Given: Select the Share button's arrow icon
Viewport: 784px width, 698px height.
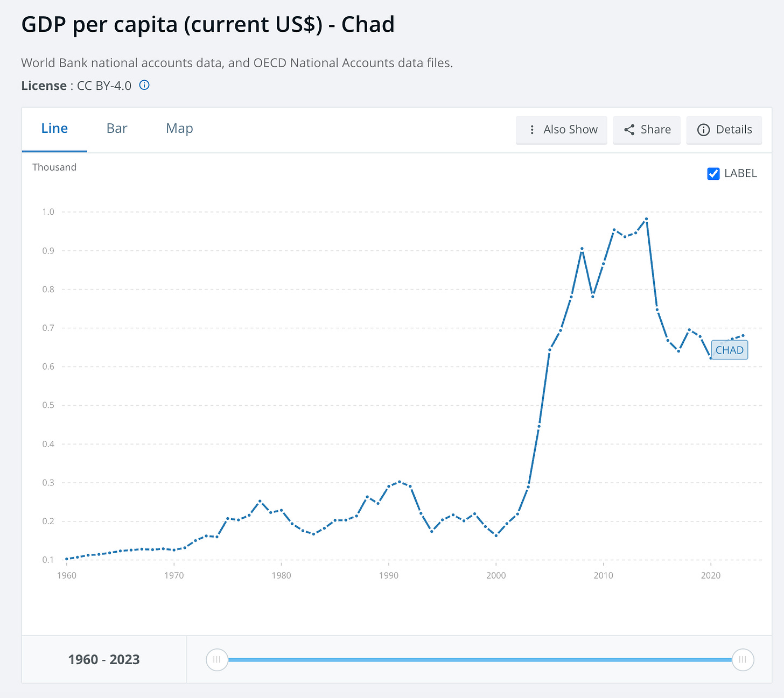Looking at the screenshot, I should click(x=628, y=130).
